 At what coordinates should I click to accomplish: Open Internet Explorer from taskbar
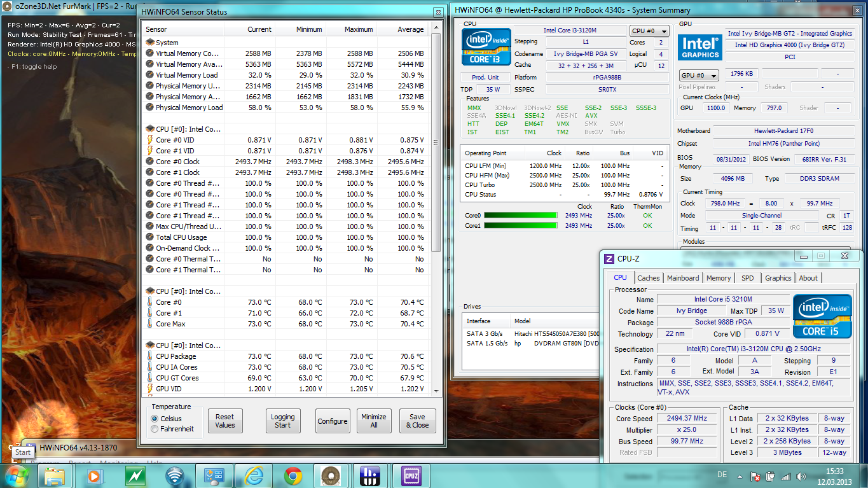254,475
